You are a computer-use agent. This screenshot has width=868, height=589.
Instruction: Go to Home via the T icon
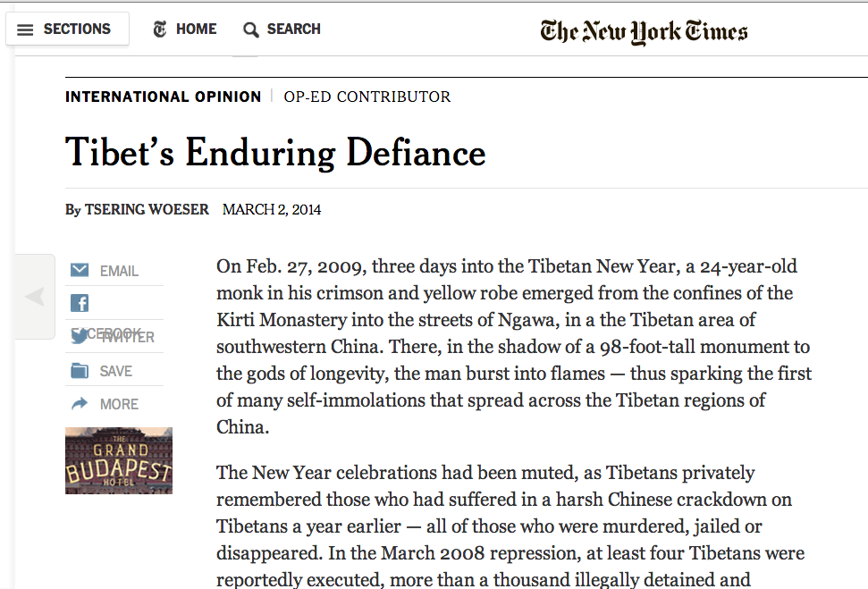pos(160,29)
